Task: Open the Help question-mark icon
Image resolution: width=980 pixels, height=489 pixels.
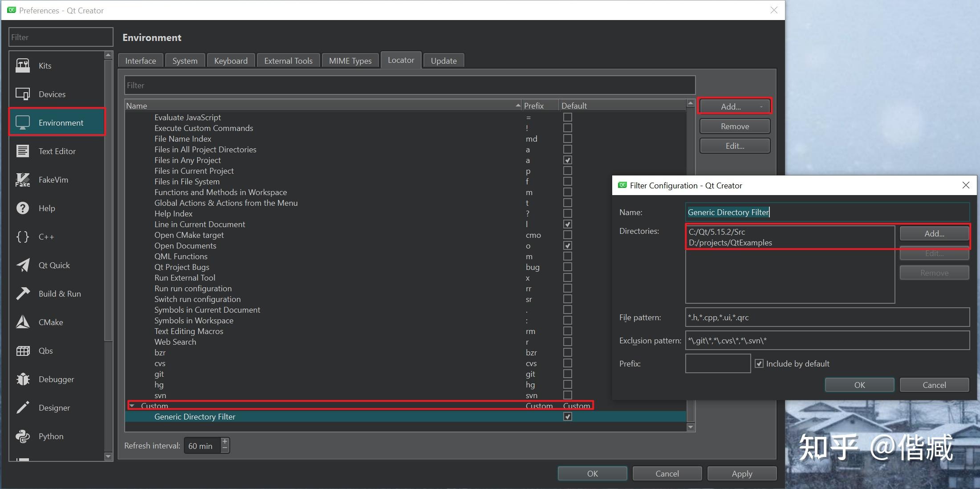Action: click(23, 208)
